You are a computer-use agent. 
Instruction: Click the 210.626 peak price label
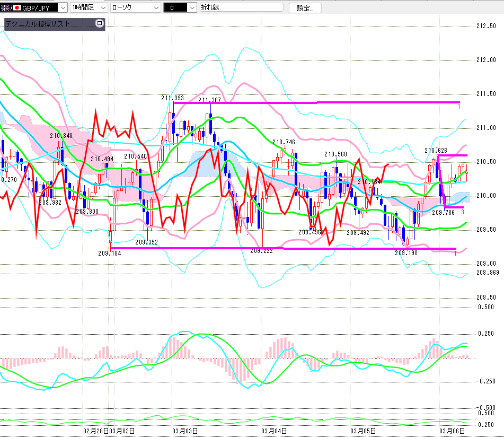click(x=436, y=151)
